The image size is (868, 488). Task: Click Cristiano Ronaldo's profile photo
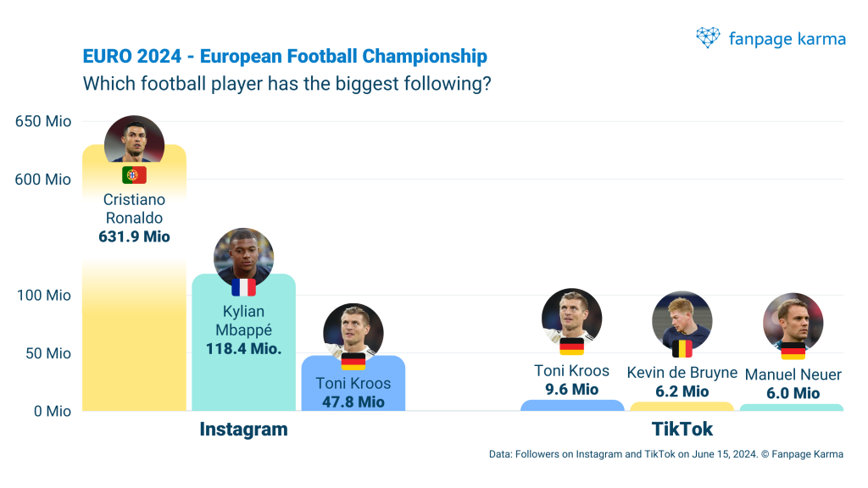pos(134,141)
